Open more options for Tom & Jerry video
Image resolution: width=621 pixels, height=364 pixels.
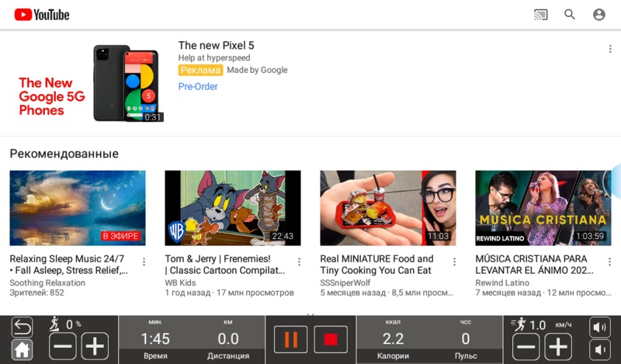click(299, 262)
